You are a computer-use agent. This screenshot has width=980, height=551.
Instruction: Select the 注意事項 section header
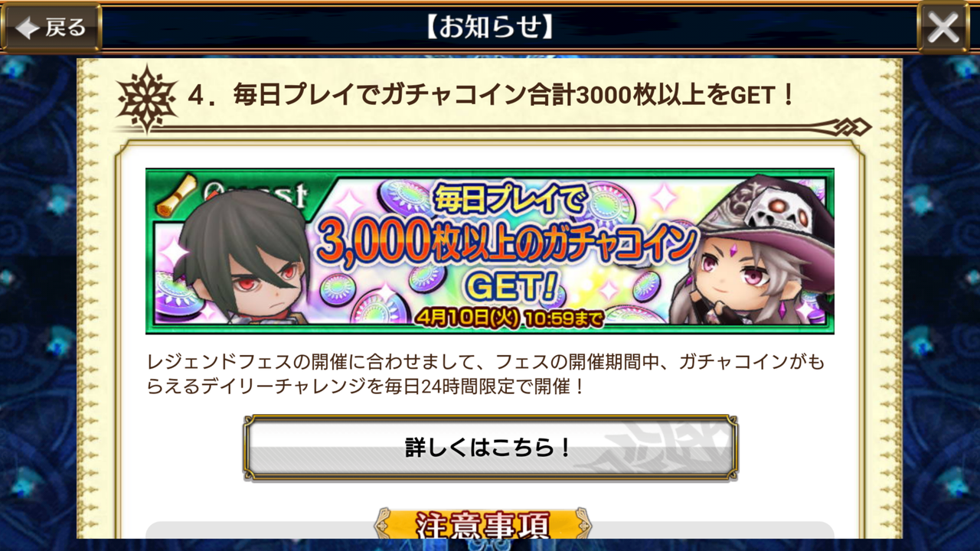pyautogui.click(x=482, y=525)
